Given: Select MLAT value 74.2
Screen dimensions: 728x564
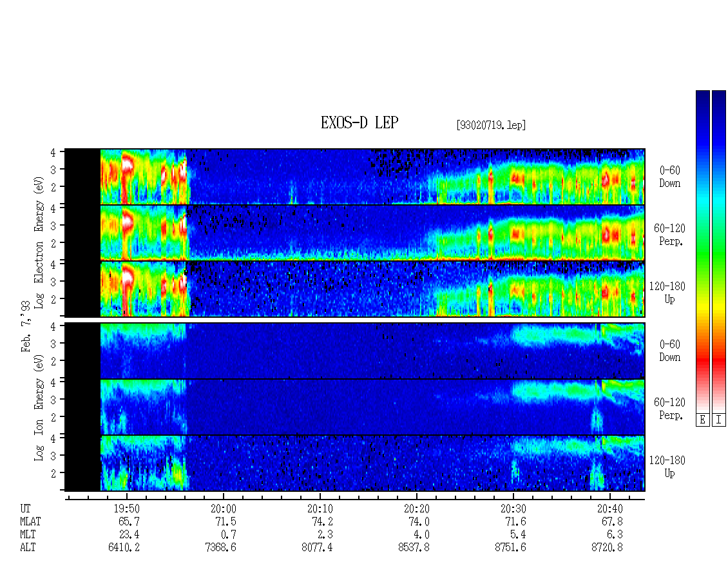Looking at the screenshot, I should [x=323, y=521].
